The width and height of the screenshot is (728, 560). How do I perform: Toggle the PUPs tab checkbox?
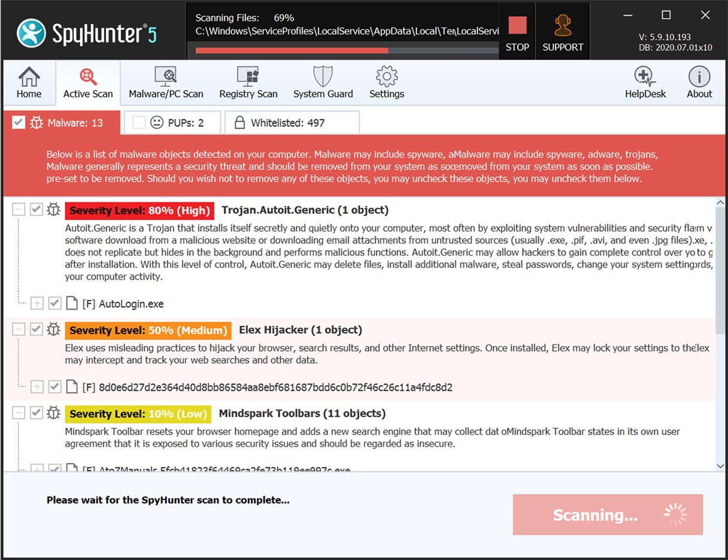coord(139,123)
